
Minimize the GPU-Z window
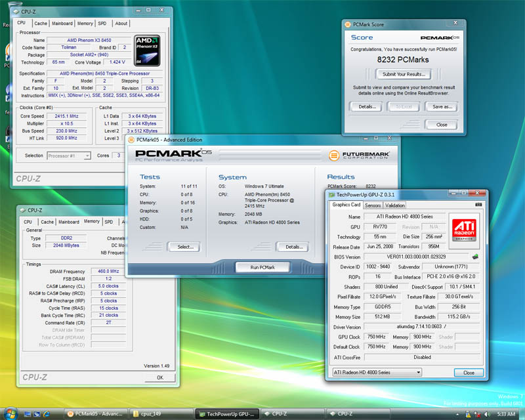coord(453,193)
